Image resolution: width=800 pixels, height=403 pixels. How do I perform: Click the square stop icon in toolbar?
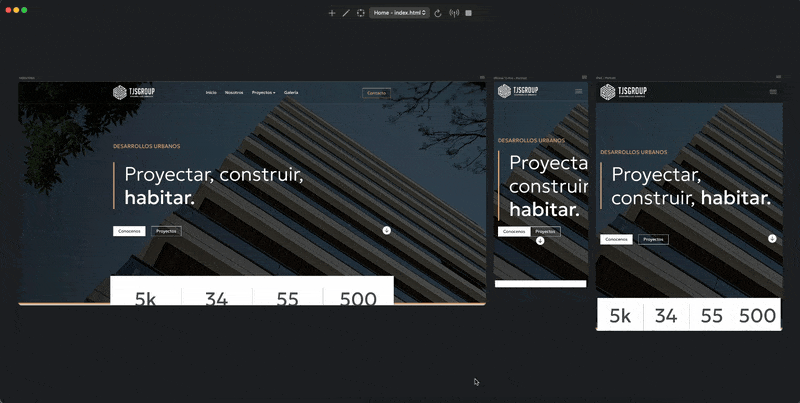(468, 13)
